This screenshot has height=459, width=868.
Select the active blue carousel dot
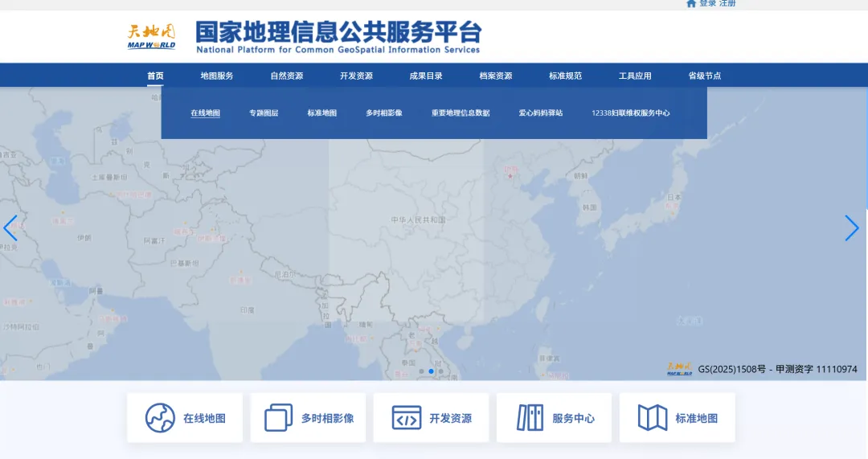pyautogui.click(x=432, y=371)
